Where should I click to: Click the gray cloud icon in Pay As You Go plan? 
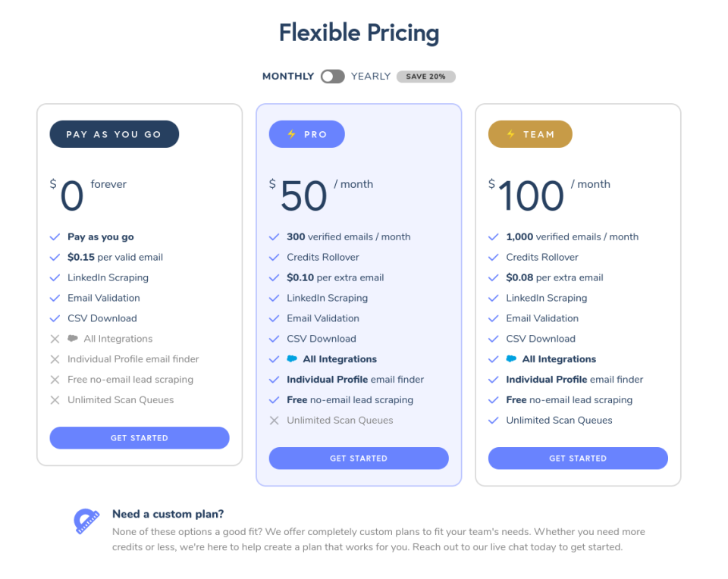(x=73, y=338)
